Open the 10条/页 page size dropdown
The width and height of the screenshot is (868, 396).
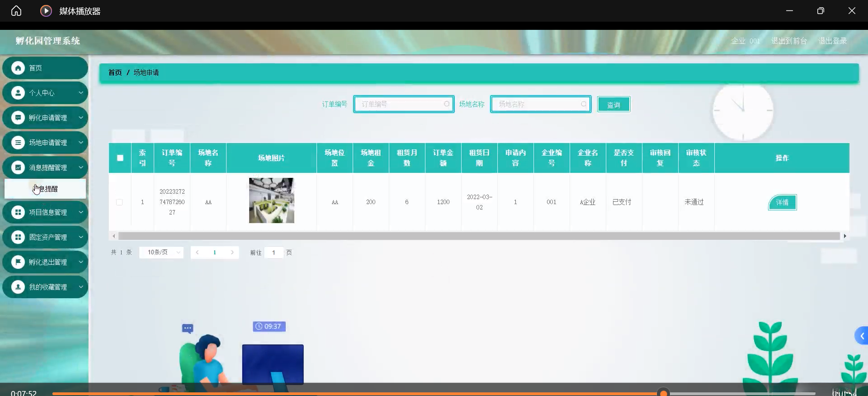pyautogui.click(x=161, y=253)
